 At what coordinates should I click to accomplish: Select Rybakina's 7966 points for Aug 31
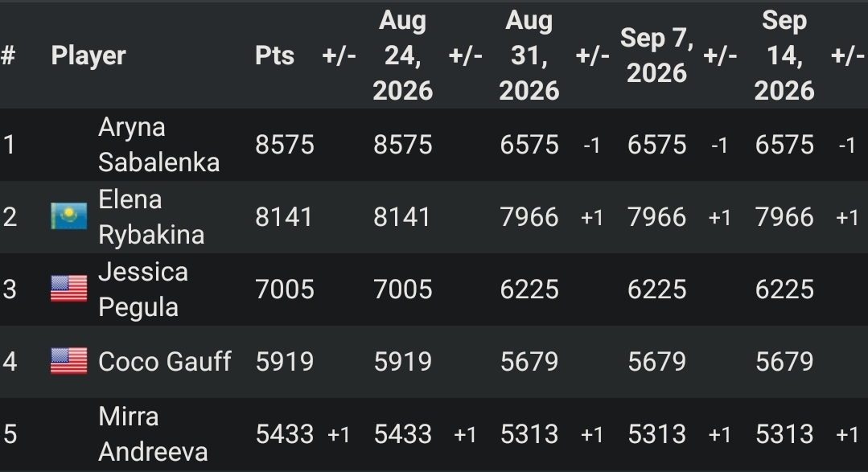point(529,217)
